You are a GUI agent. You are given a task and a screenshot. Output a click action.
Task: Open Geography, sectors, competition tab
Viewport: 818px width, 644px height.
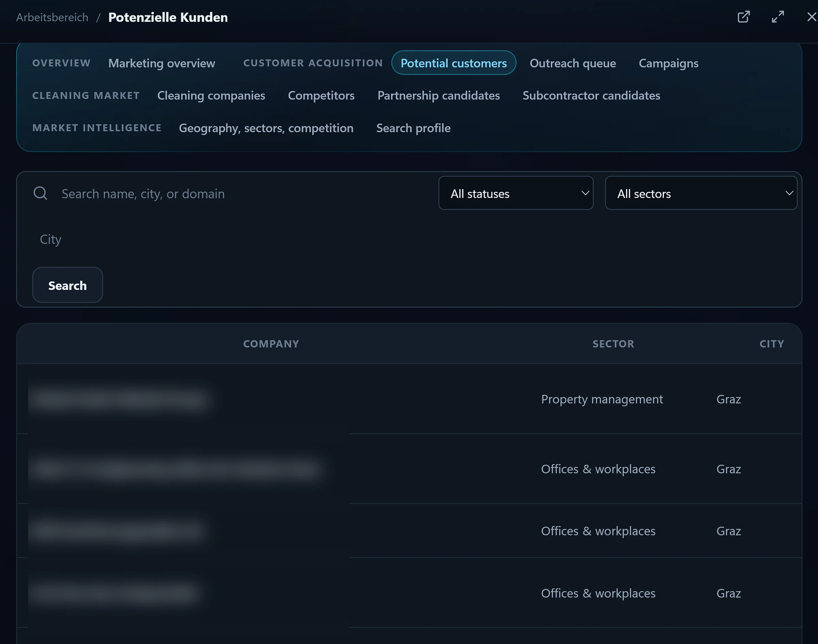coord(266,128)
